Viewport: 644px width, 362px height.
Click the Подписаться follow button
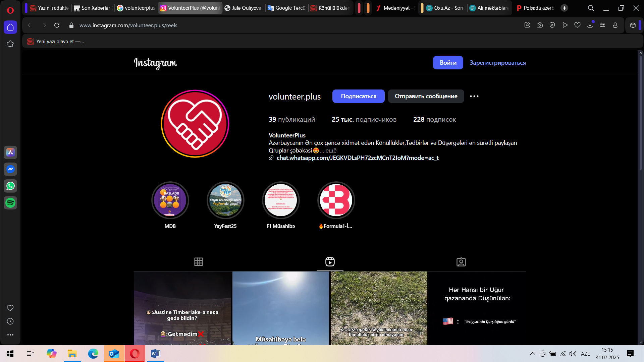[358, 96]
